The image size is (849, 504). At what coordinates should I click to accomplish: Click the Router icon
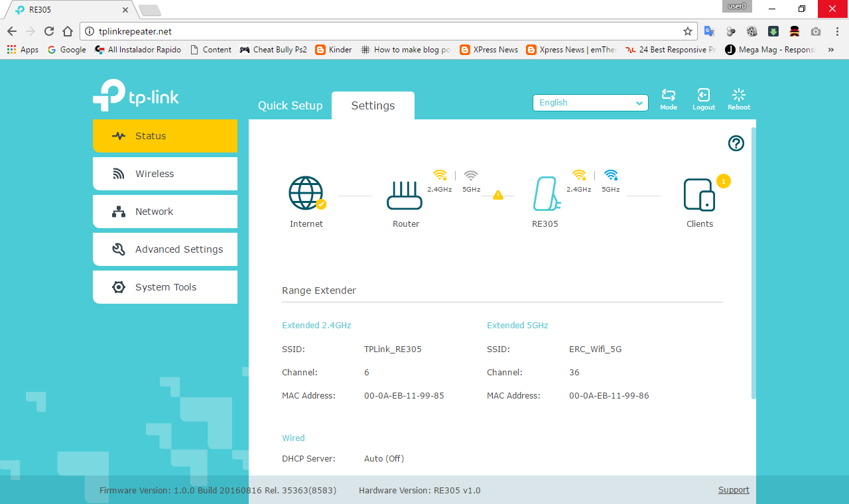click(405, 196)
